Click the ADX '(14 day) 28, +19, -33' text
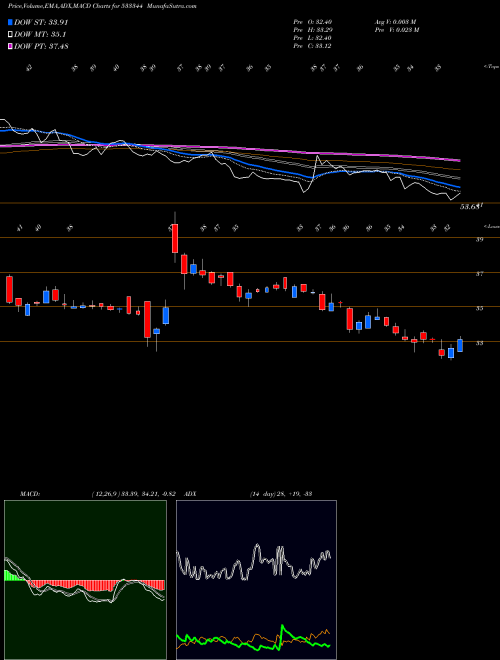Image resolution: width=500 pixels, height=660 pixels. [x=280, y=494]
